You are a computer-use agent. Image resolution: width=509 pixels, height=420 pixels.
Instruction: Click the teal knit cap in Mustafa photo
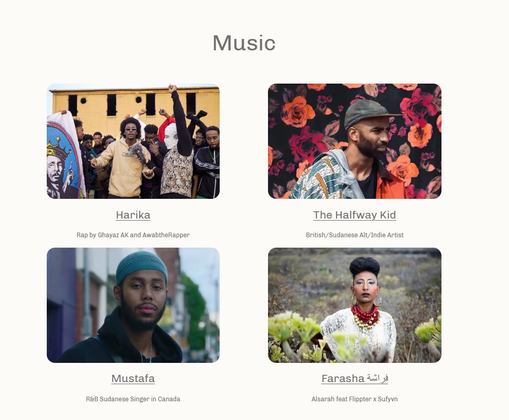pos(141,267)
